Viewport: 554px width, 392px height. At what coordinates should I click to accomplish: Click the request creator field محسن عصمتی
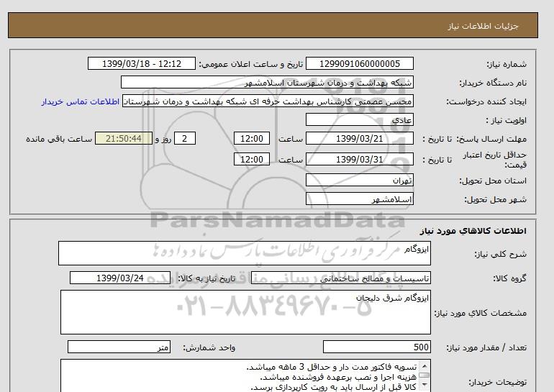(268, 101)
